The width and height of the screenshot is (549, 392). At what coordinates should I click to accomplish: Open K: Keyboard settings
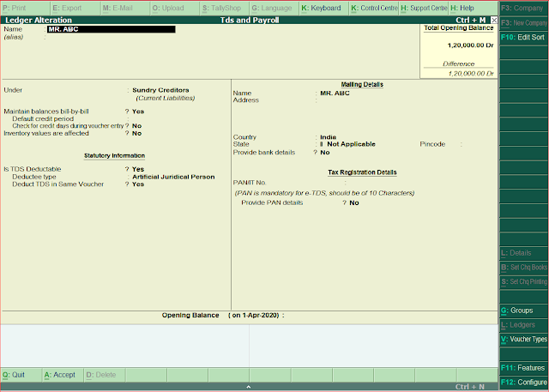(324, 8)
